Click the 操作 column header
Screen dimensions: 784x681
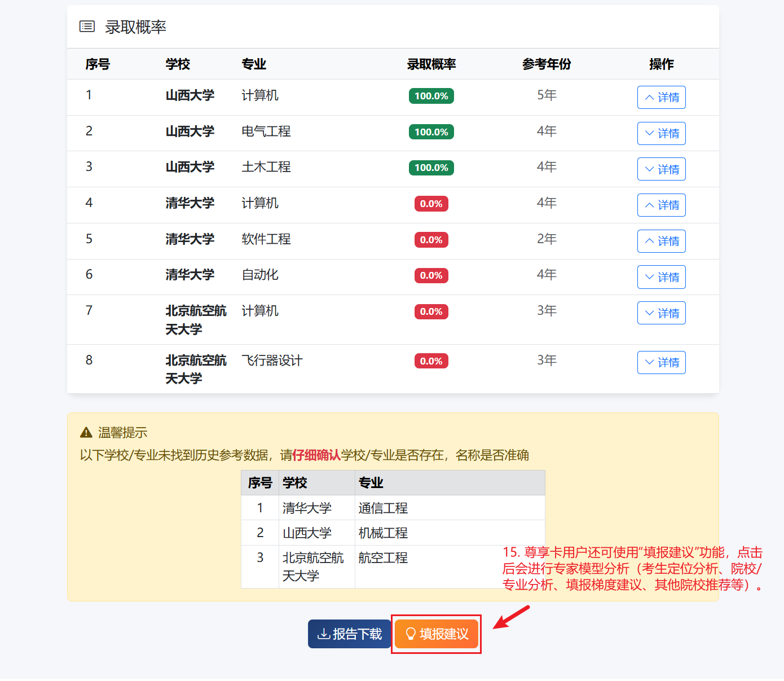pos(662,64)
